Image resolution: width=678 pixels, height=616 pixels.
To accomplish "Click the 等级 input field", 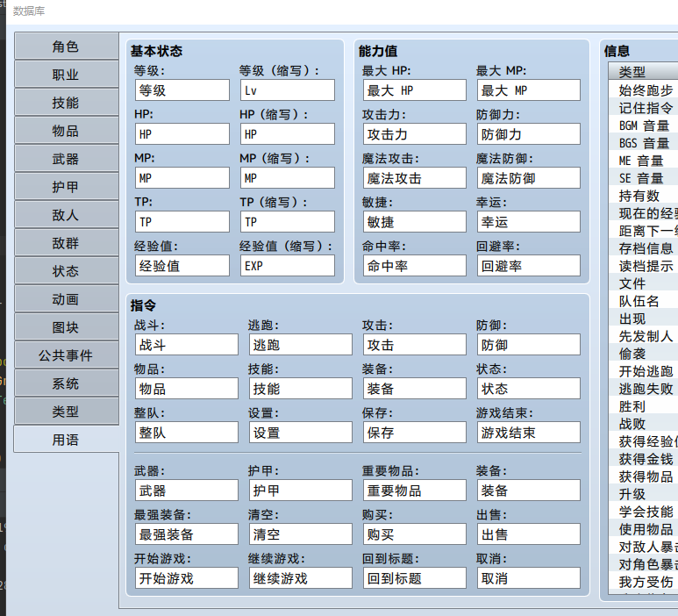I will (182, 90).
